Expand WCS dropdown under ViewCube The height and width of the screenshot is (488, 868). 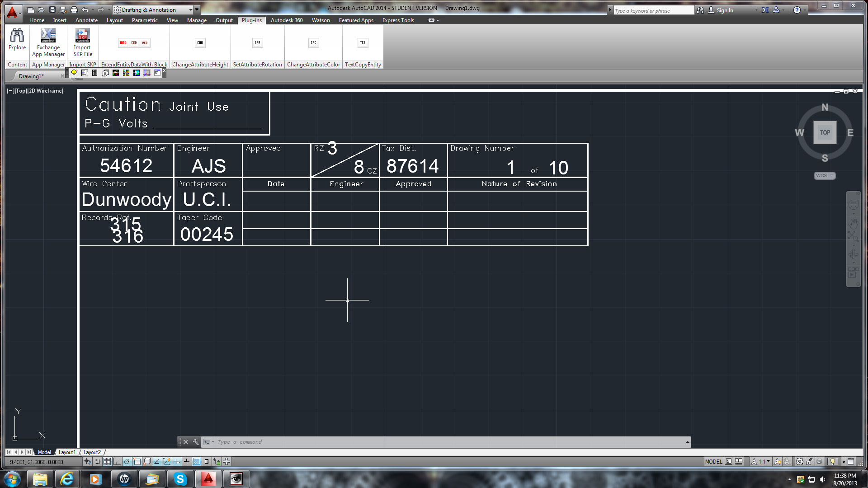825,176
